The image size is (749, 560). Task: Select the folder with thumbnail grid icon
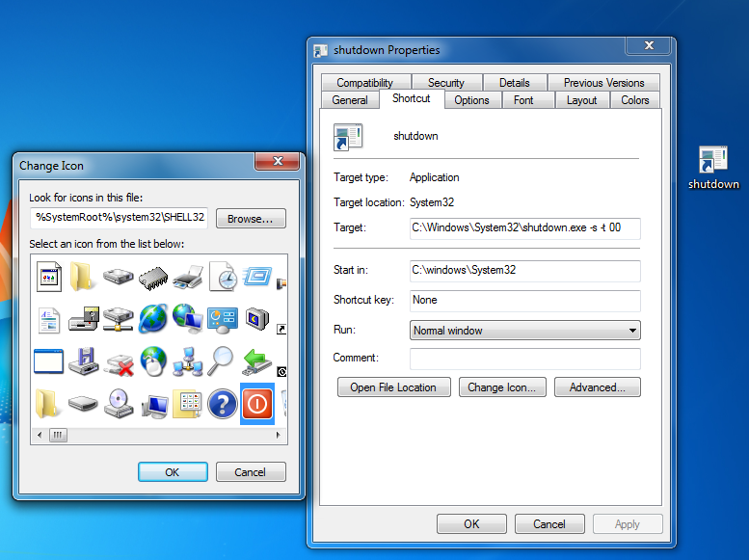point(187,404)
